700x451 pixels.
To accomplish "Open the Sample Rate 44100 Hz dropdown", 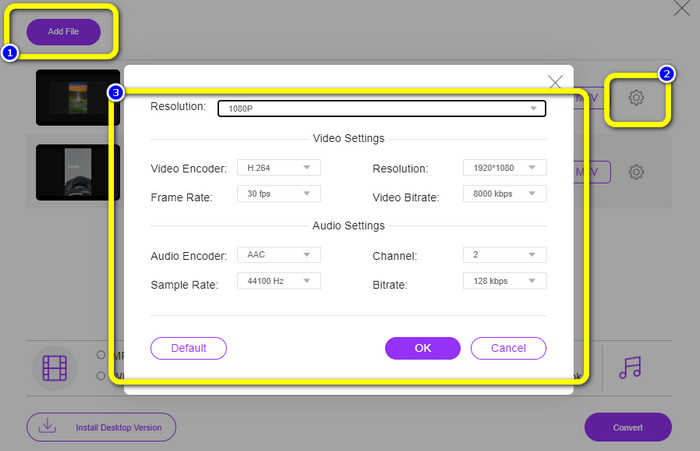I will click(279, 281).
